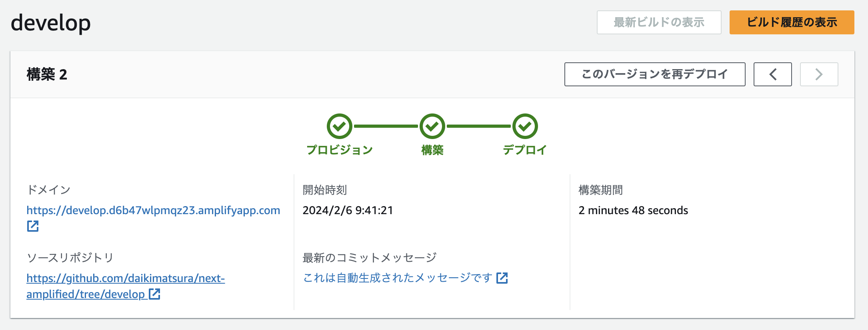Image resolution: width=868 pixels, height=330 pixels.
Task: Select the デプロイ step label
Action: (525, 150)
